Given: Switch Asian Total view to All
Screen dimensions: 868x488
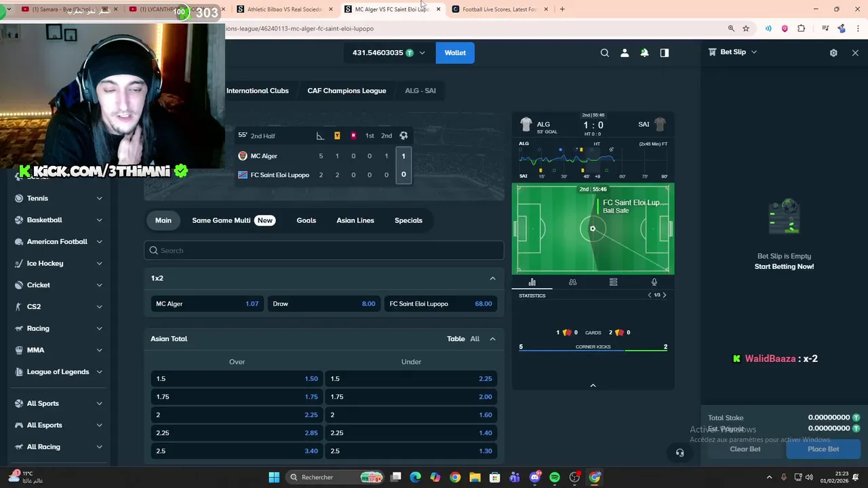Looking at the screenshot, I should tap(475, 339).
